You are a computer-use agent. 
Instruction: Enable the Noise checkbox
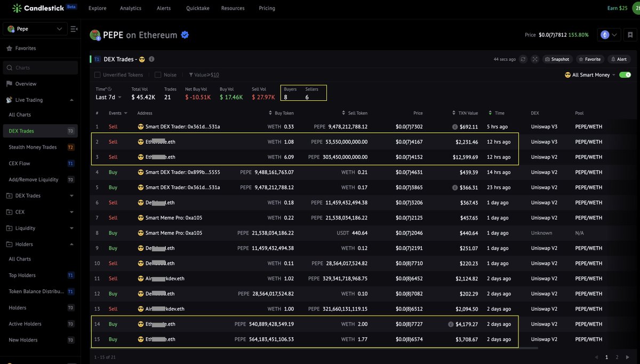[x=158, y=75]
